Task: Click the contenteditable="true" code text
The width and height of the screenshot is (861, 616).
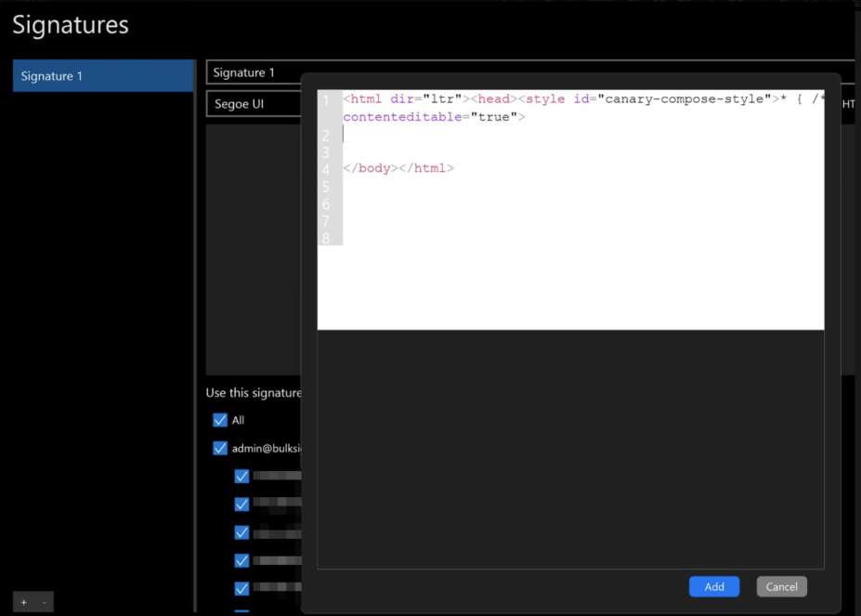Action: [x=434, y=117]
